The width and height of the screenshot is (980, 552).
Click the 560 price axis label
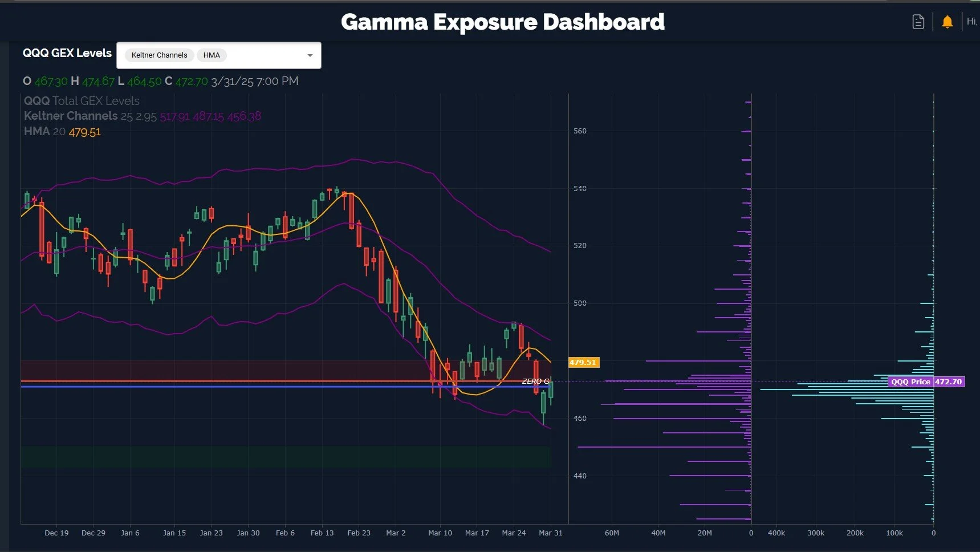[x=580, y=131]
